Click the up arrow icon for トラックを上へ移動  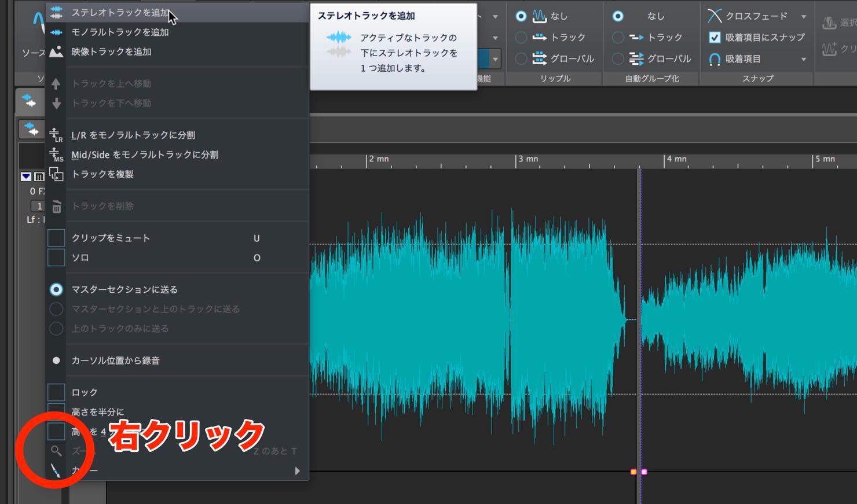click(56, 83)
